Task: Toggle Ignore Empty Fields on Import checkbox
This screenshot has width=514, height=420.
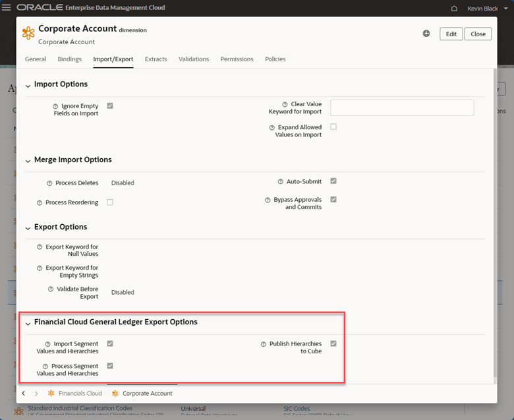Action: pos(110,105)
